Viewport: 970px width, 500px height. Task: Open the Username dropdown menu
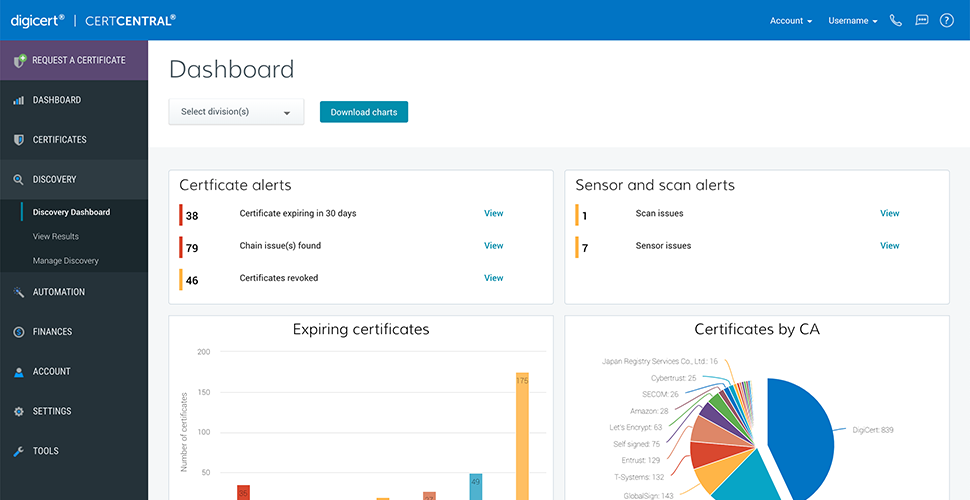pos(852,20)
